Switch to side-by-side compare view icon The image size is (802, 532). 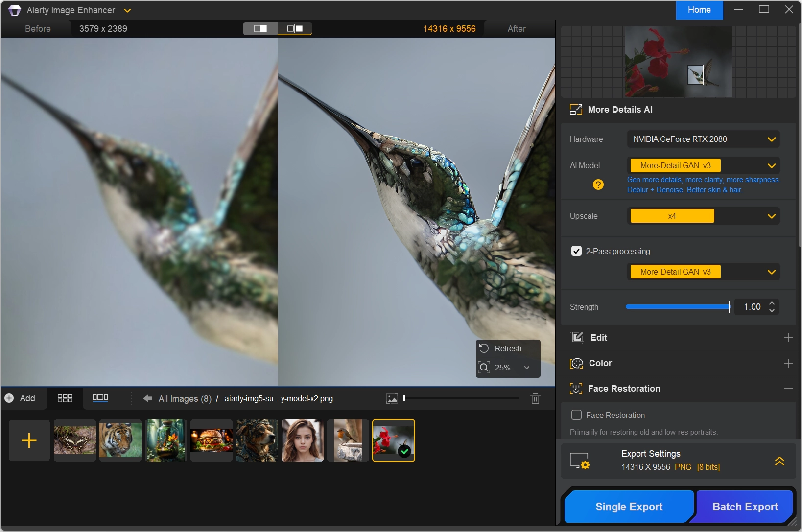pyautogui.click(x=295, y=29)
